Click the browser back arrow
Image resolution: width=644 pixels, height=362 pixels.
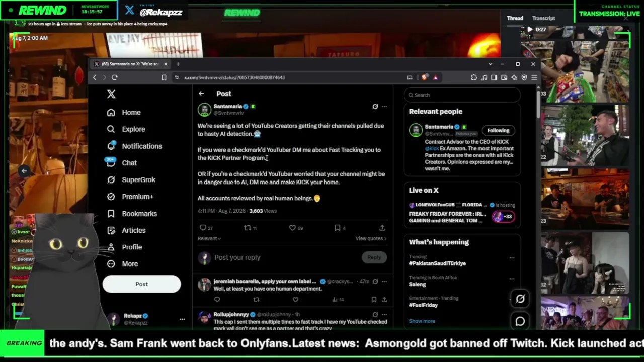coord(95,77)
